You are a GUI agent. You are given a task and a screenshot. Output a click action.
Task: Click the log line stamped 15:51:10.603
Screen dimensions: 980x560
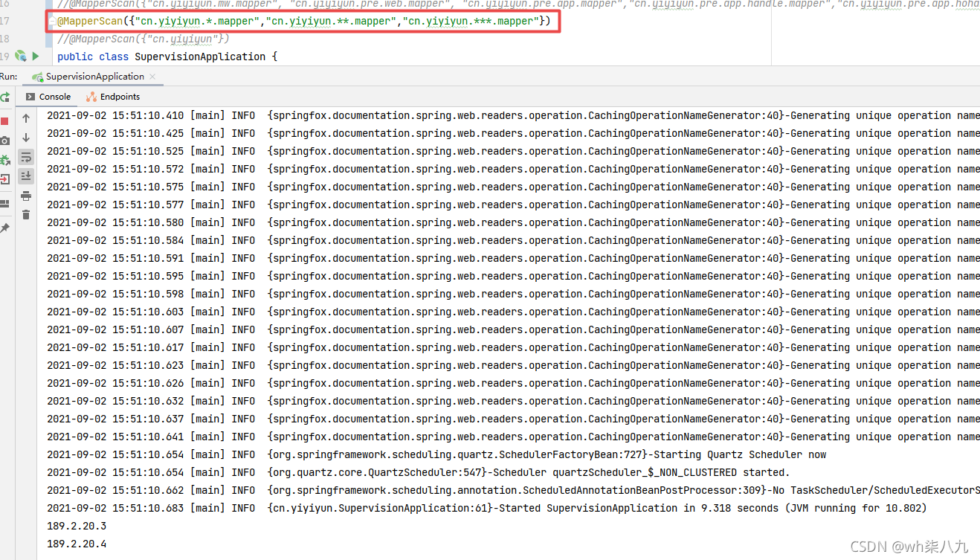(513, 312)
